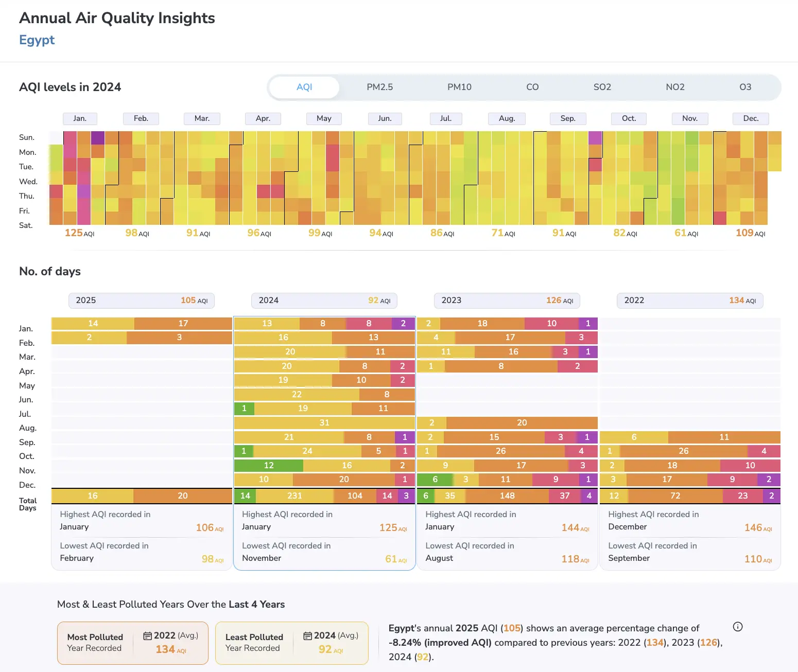Click 2022 highest AQI value 146
798x672 pixels.
(758, 528)
